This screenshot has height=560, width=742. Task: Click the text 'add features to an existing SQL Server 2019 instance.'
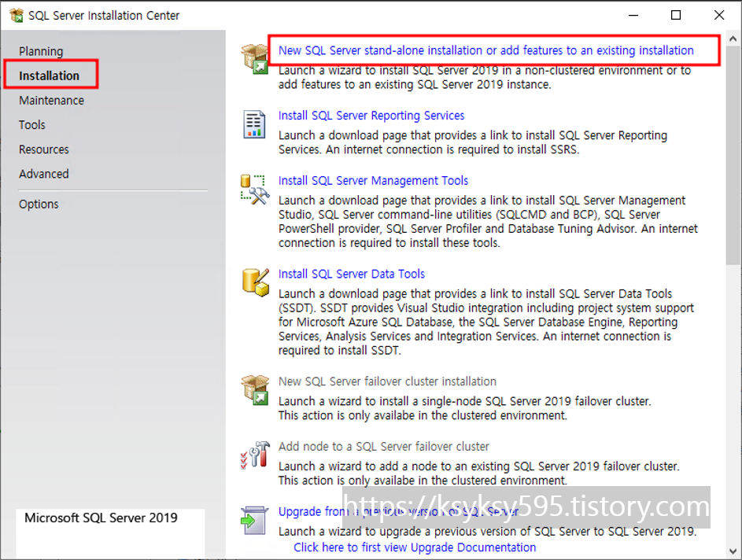pyautogui.click(x=415, y=85)
